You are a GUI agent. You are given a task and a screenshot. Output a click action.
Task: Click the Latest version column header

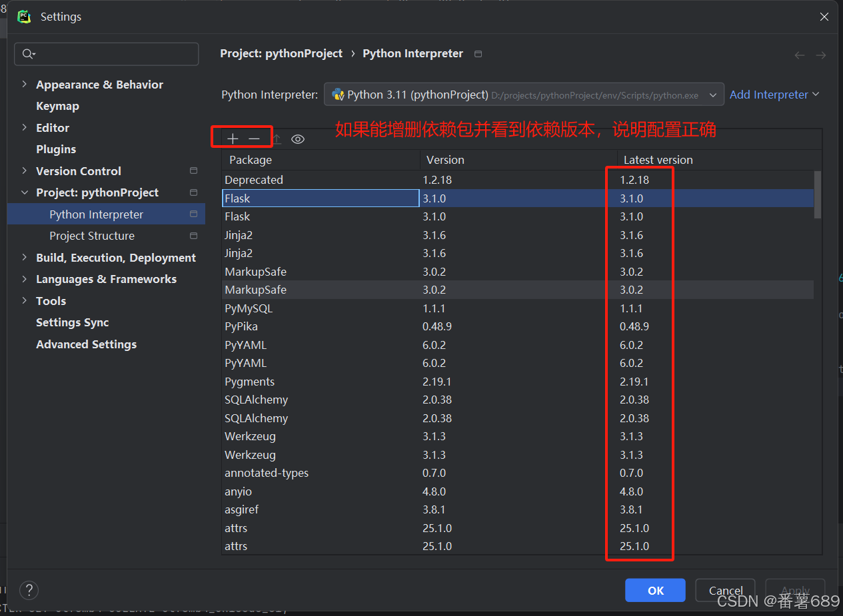click(718, 160)
